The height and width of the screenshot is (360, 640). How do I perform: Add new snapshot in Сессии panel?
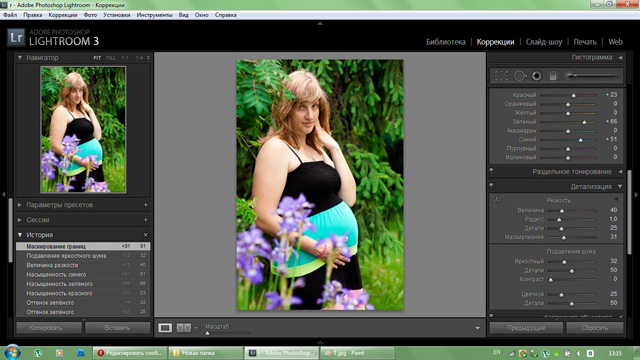coord(145,220)
